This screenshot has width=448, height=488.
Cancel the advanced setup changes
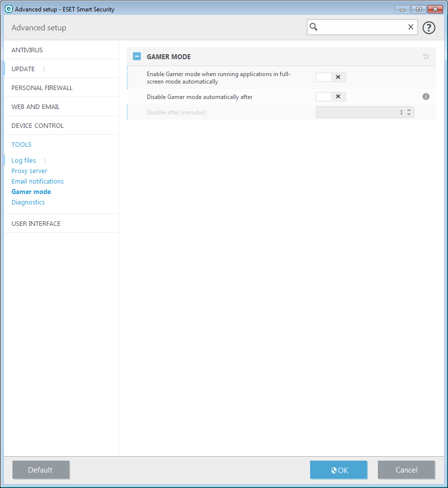pos(406,470)
